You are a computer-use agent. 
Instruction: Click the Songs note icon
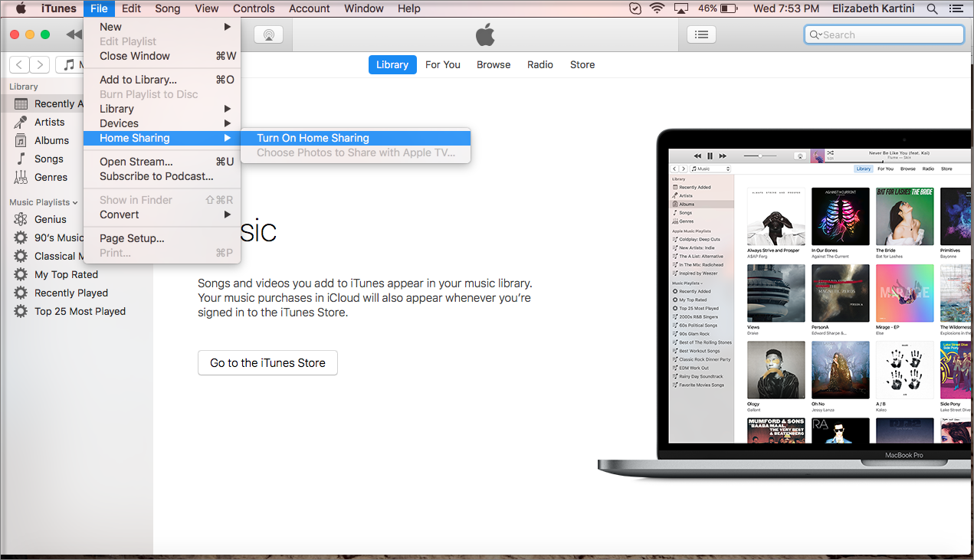tap(21, 159)
